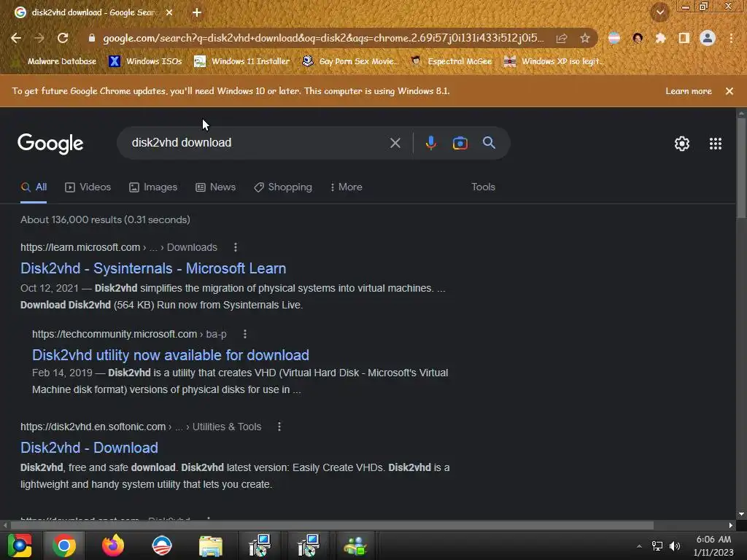
Task: Open Google quick settings gear
Action: pos(682,144)
